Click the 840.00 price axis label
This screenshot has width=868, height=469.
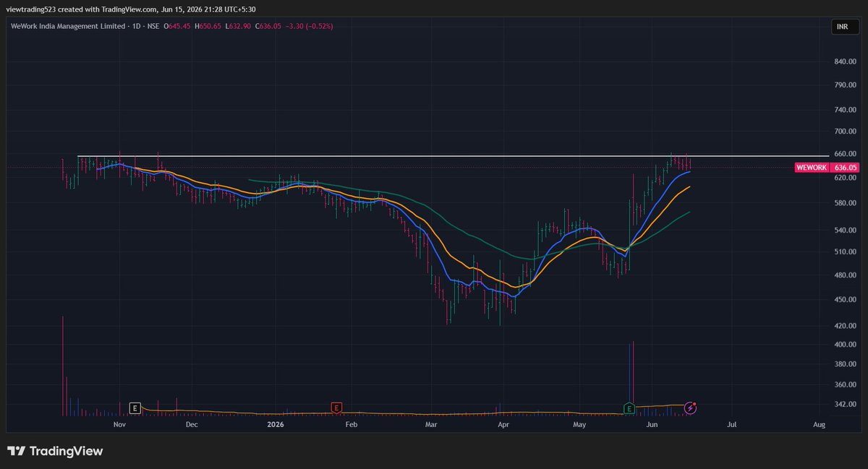pyautogui.click(x=845, y=61)
